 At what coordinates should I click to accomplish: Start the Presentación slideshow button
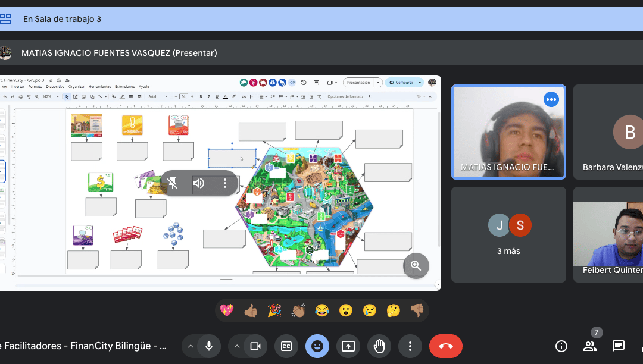[x=358, y=83]
